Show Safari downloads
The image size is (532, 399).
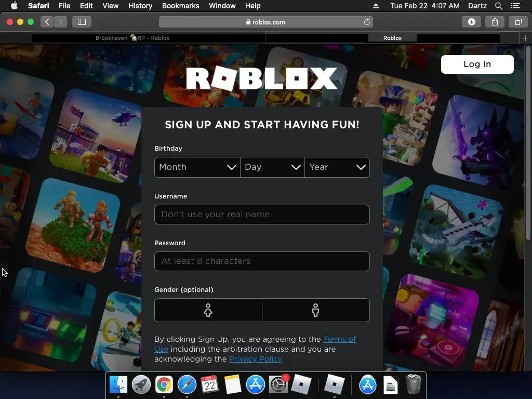471,22
